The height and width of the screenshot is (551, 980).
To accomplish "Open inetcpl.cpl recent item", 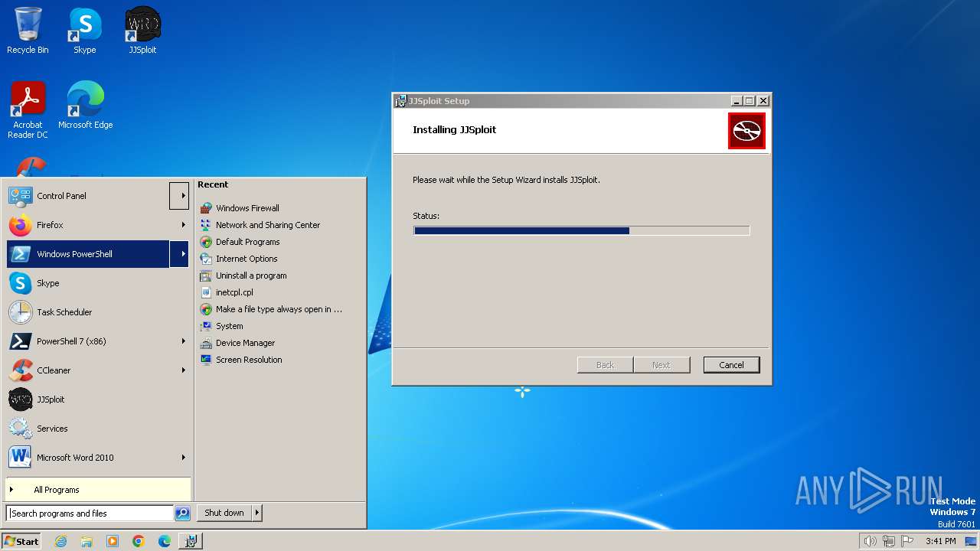I will coord(227,292).
